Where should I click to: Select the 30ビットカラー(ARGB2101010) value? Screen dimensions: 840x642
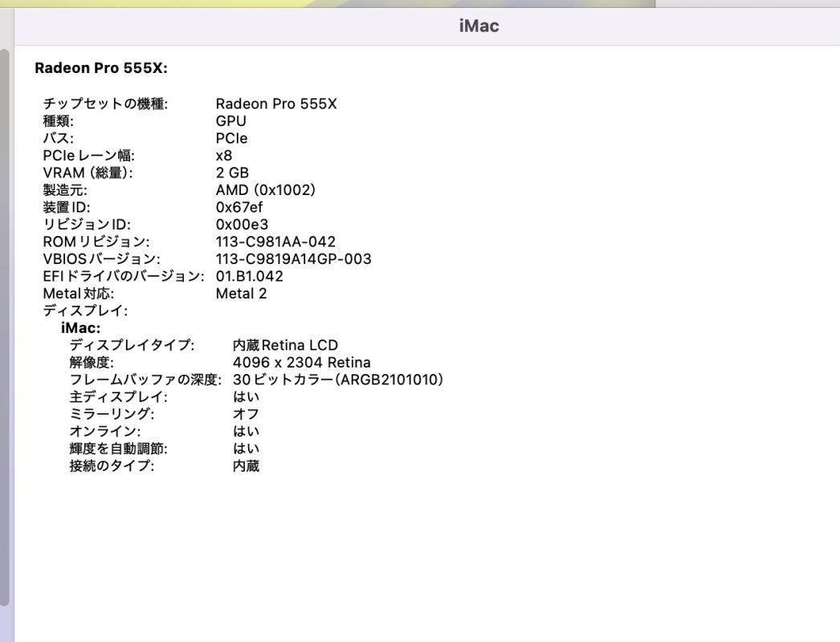[338, 380]
